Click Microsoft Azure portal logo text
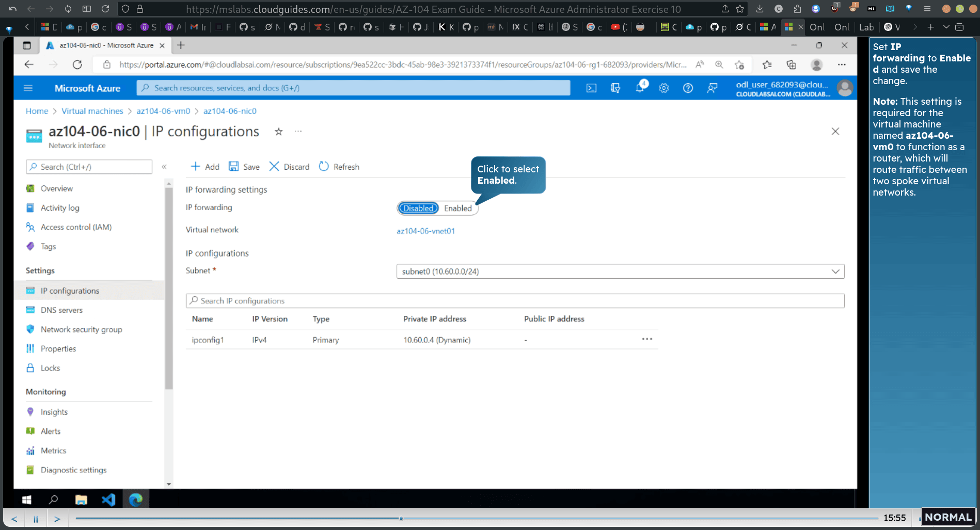 pyautogui.click(x=87, y=88)
